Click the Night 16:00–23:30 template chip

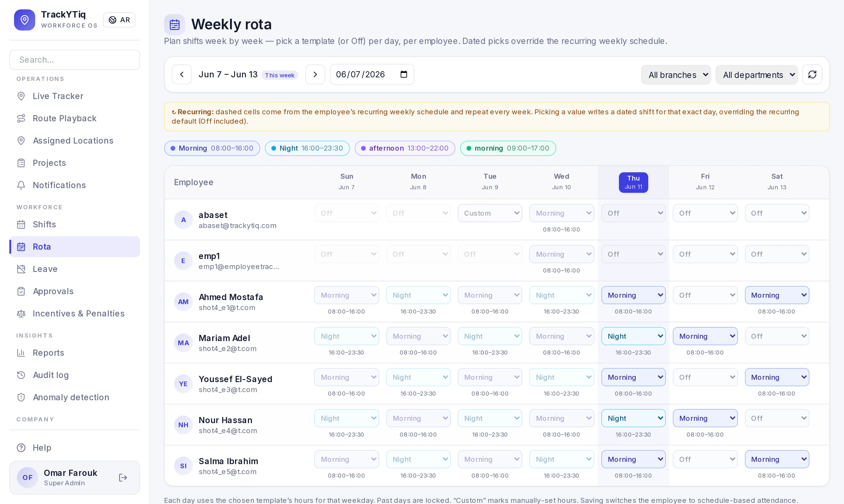click(307, 148)
